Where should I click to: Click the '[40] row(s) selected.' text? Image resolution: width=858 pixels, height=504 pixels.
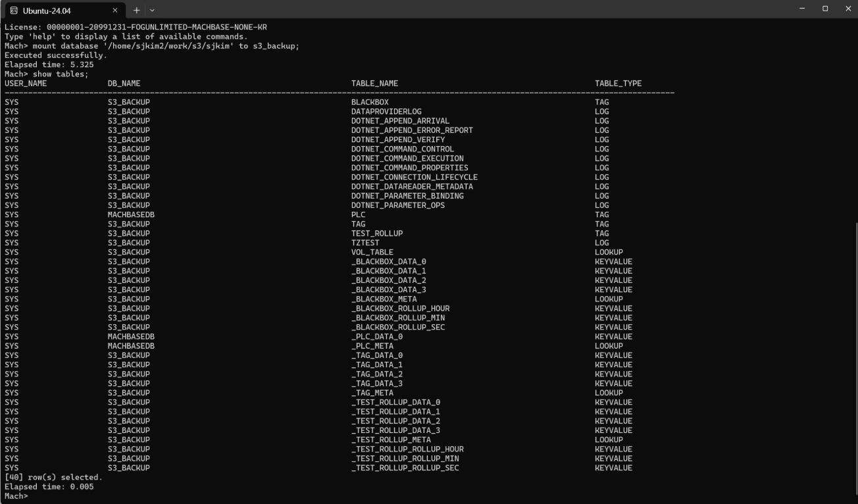(53, 477)
